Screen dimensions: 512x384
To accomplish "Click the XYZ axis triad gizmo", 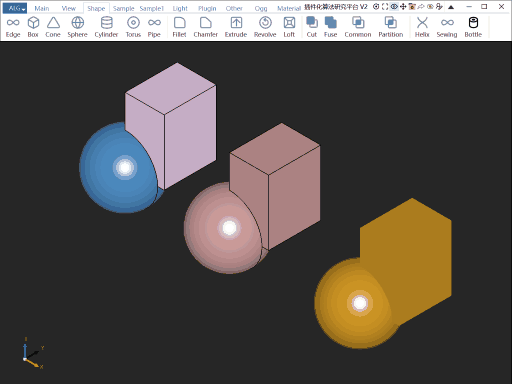I will click(x=32, y=353).
